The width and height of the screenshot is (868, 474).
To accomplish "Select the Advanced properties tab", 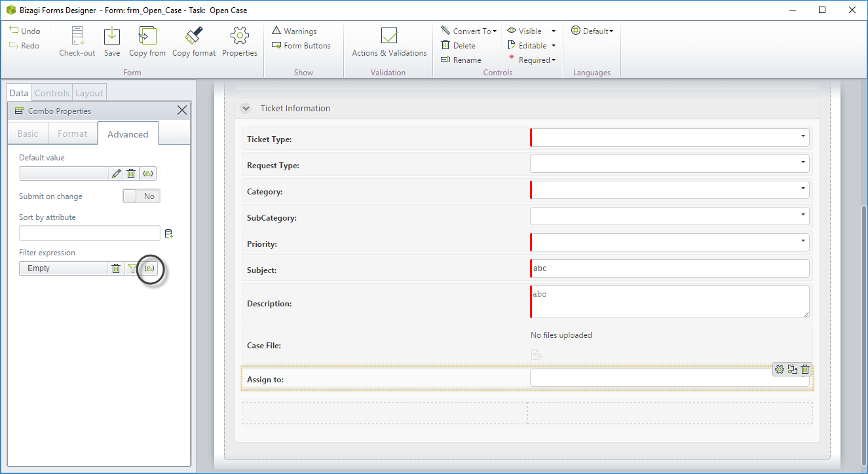I will tap(128, 134).
